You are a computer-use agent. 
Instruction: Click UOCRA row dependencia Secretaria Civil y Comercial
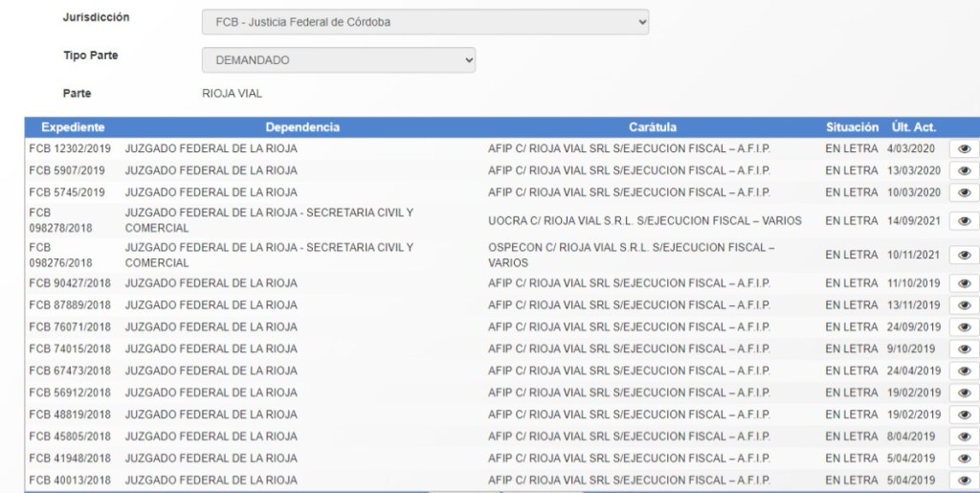point(269,220)
